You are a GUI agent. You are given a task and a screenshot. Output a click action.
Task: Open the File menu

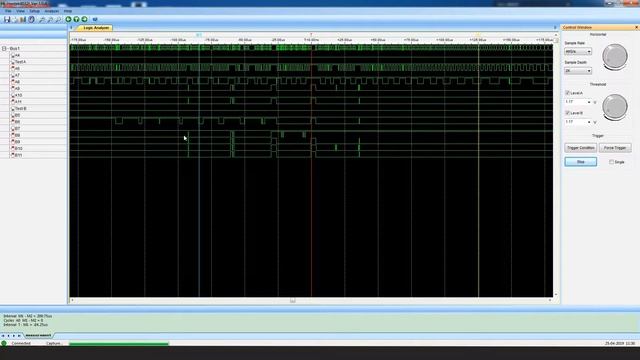[8, 11]
